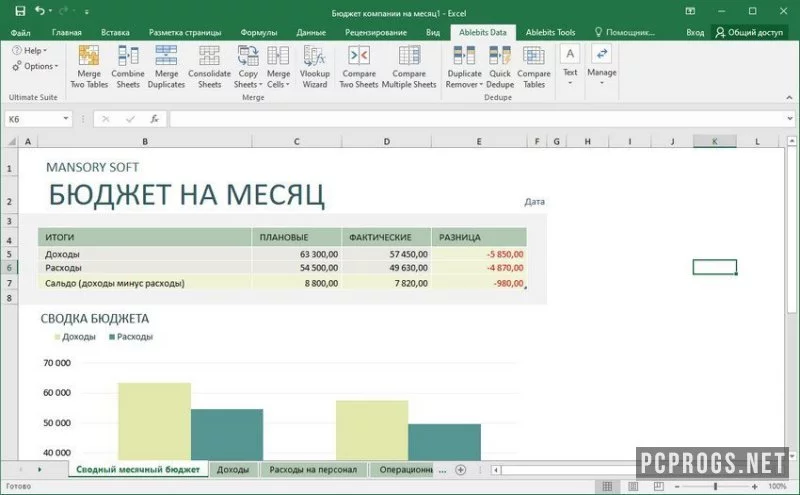This screenshot has width=800, height=495.
Task: Switch to Page Break Preview in status bar
Action: [x=659, y=486]
